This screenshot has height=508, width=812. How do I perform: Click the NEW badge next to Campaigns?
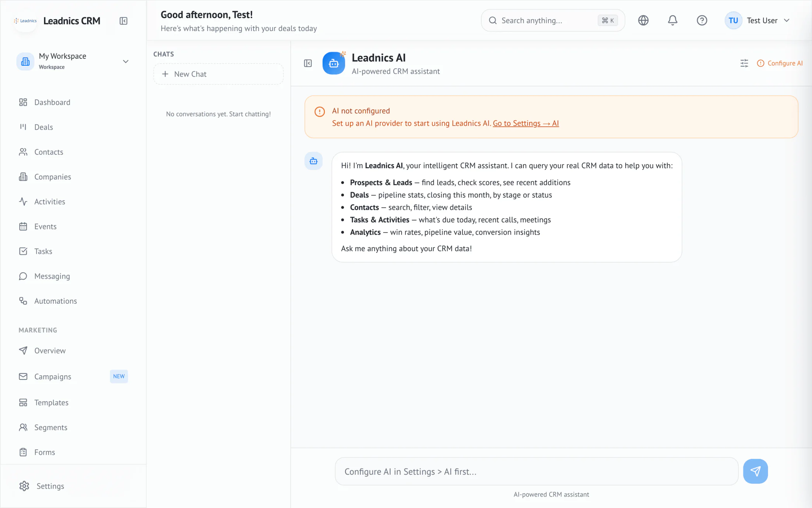(x=119, y=376)
